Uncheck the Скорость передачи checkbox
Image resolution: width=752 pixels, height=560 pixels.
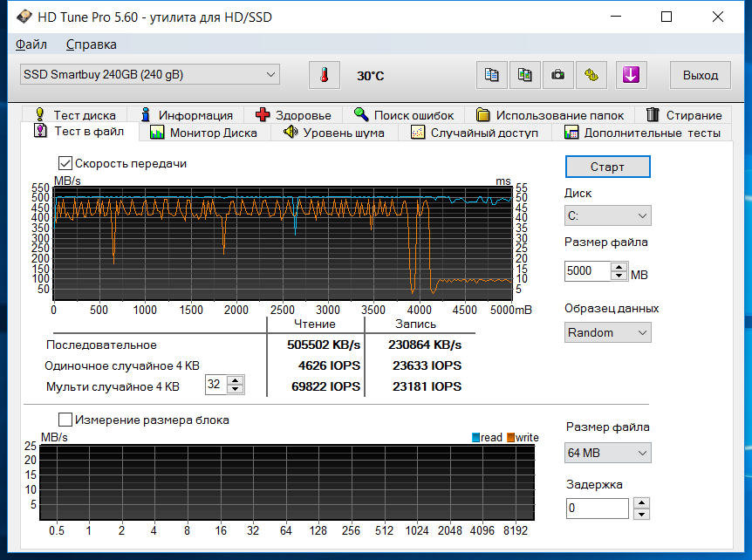coord(65,163)
